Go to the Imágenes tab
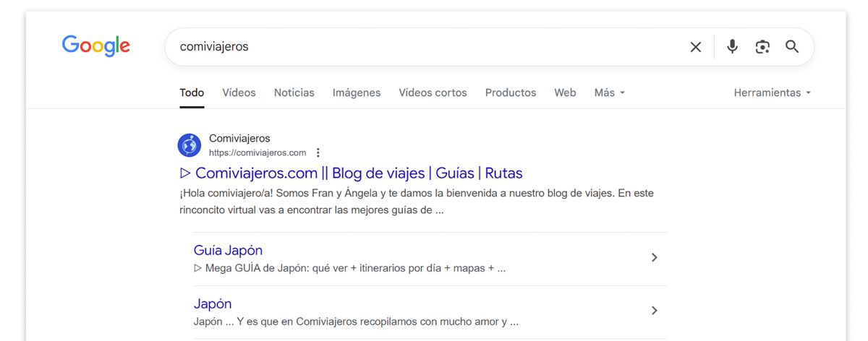Viewport: 868px width, 341px height. 356,92
